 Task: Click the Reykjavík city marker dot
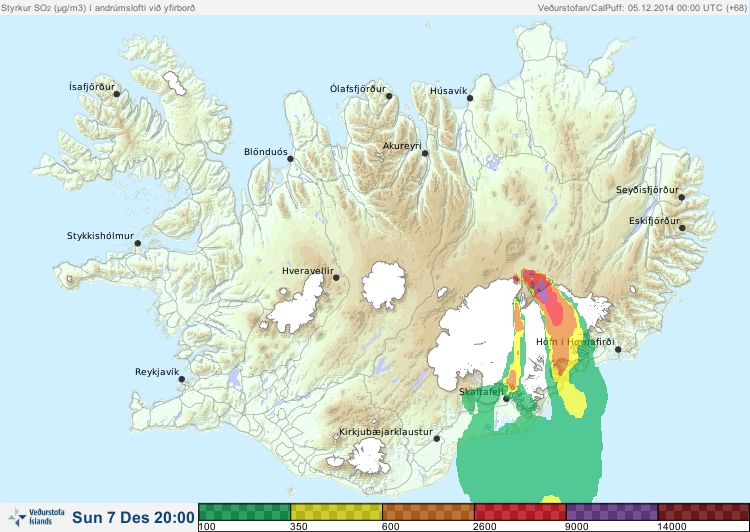(x=182, y=379)
